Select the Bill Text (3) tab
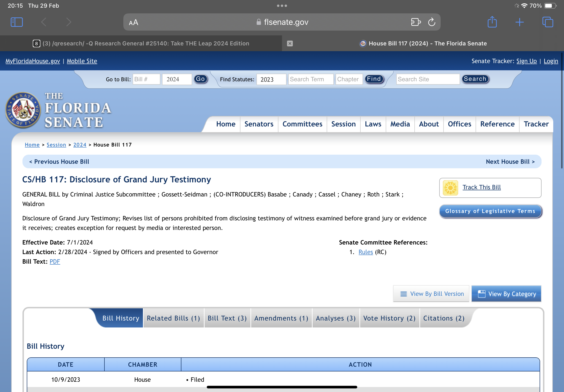Viewport: 564px width, 392px height. [x=227, y=318]
